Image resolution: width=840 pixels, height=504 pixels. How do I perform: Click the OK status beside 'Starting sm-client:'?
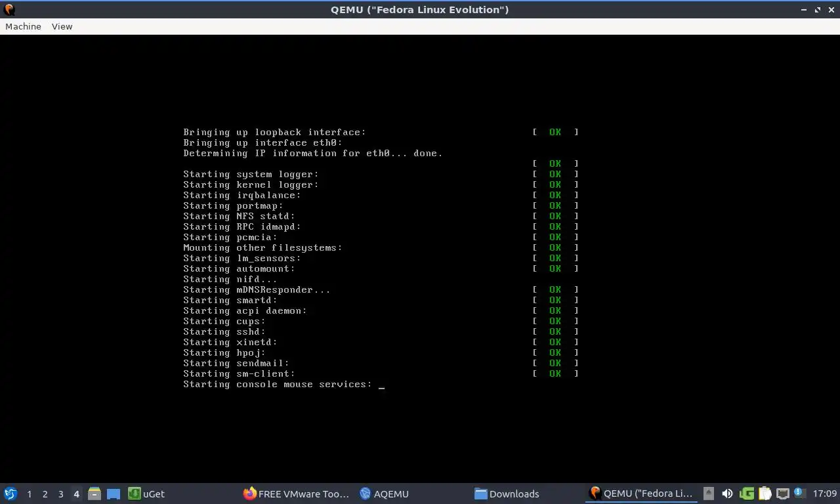(555, 373)
